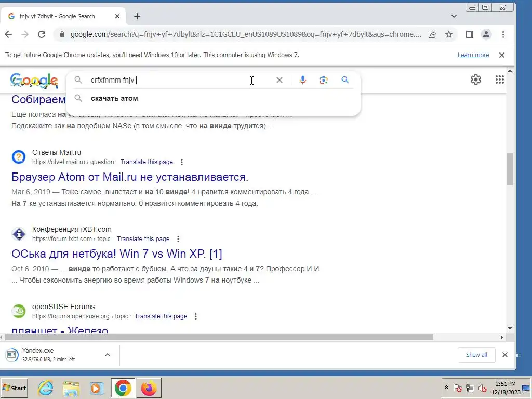532x399 pixels.
Task: Expand Yandex.exe download options chevron
Action: coord(108,355)
